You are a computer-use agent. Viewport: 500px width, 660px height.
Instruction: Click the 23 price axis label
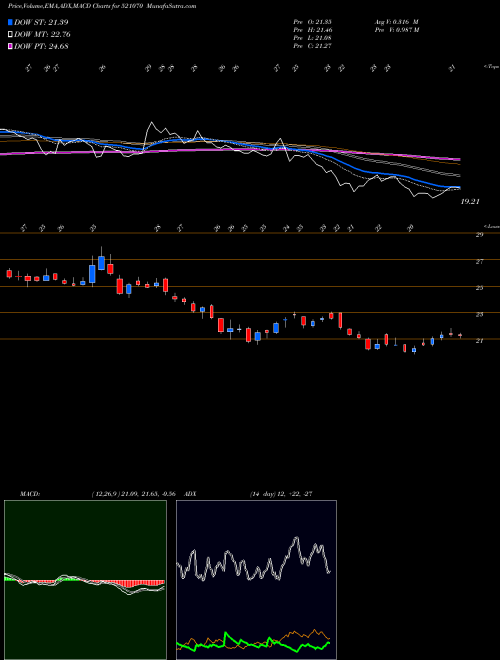pyautogui.click(x=479, y=314)
